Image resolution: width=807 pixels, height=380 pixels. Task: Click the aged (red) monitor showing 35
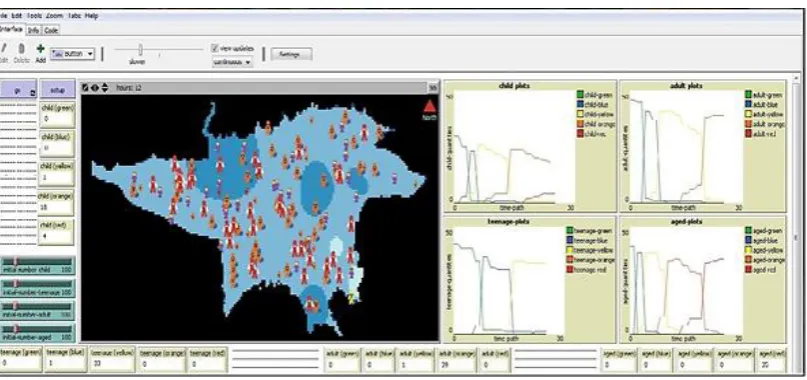[x=771, y=359]
